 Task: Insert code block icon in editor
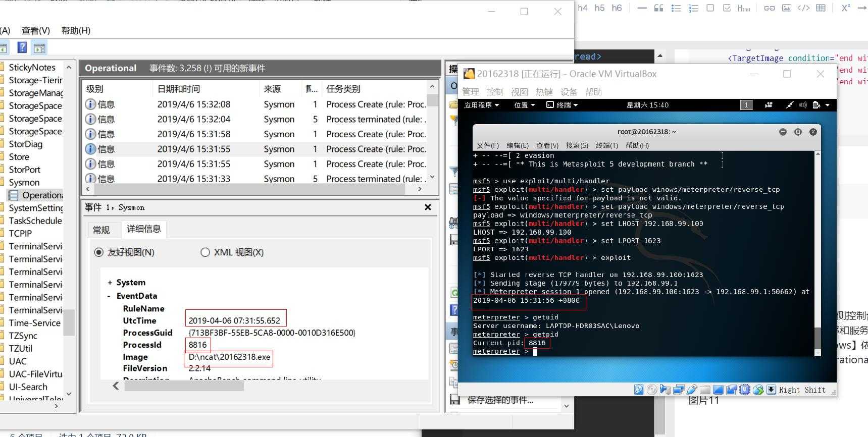(803, 8)
